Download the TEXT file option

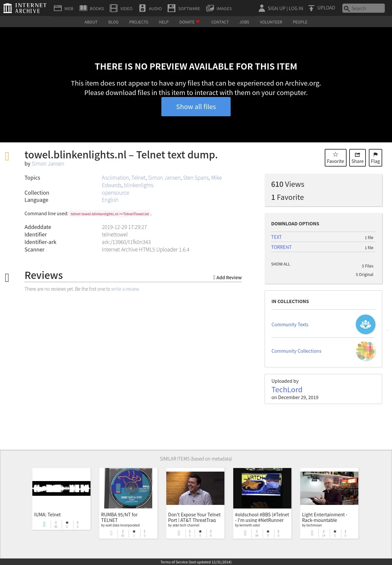pos(276,237)
